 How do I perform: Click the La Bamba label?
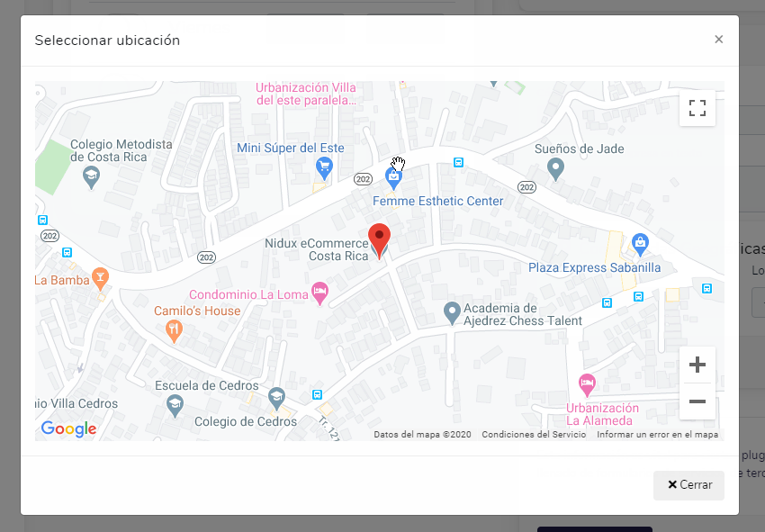(x=62, y=280)
